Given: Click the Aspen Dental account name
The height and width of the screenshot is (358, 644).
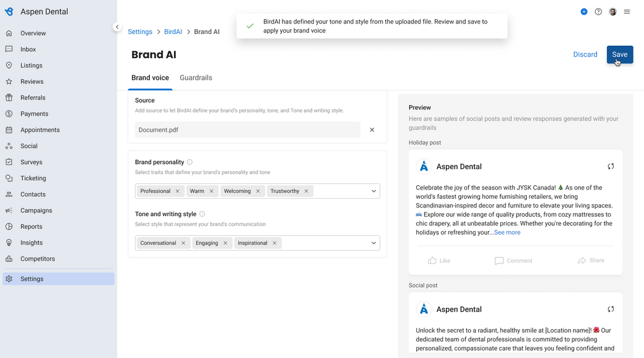Looking at the screenshot, I should [x=44, y=12].
